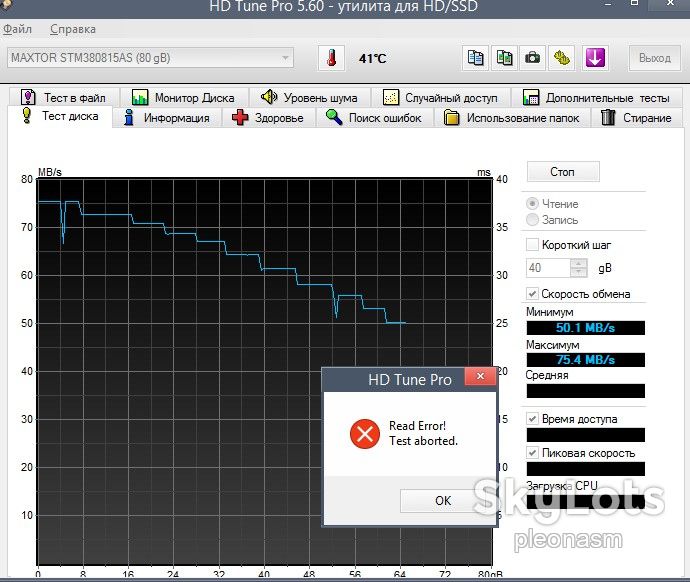Viewport: 690px width, 582px height.
Task: Toggle the 'Короткий шаг' checkbox
Action: tap(532, 245)
